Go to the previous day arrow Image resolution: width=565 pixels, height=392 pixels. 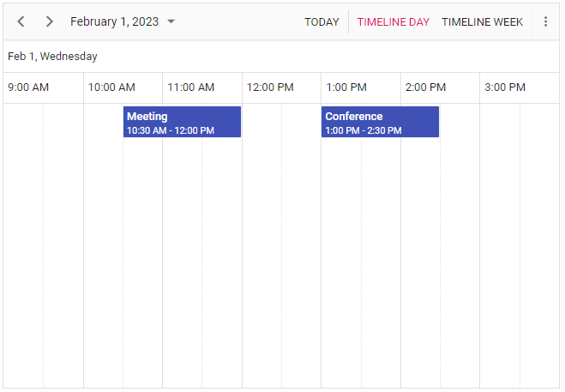click(x=21, y=21)
